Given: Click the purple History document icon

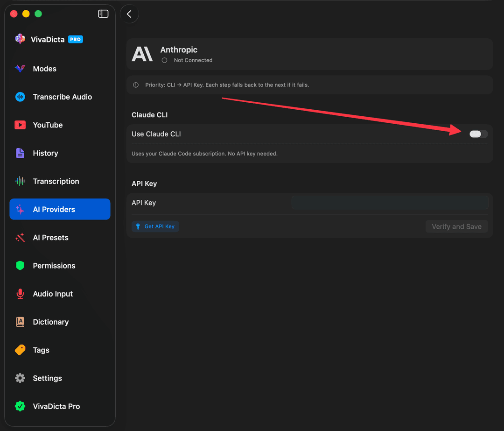Looking at the screenshot, I should coord(20,153).
